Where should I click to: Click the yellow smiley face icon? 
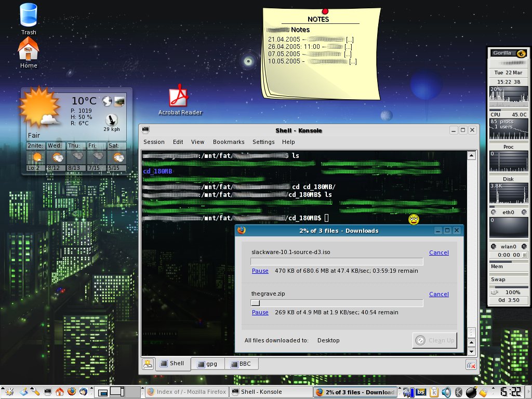click(x=414, y=220)
